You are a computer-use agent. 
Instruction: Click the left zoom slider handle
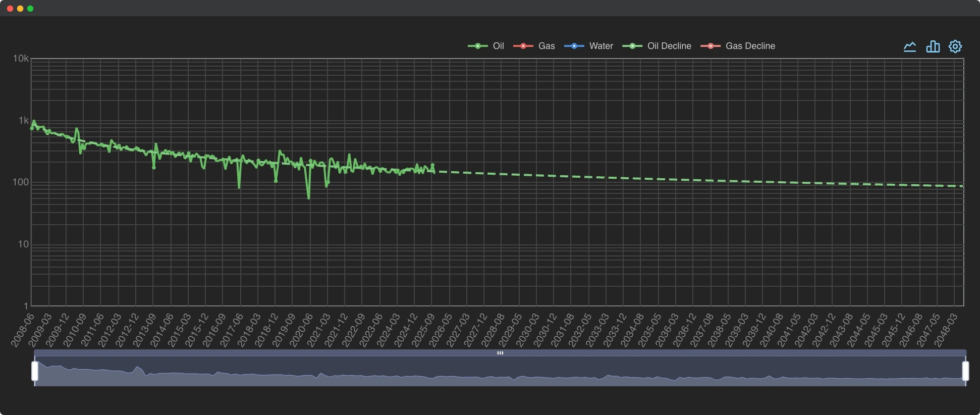[x=35, y=371]
